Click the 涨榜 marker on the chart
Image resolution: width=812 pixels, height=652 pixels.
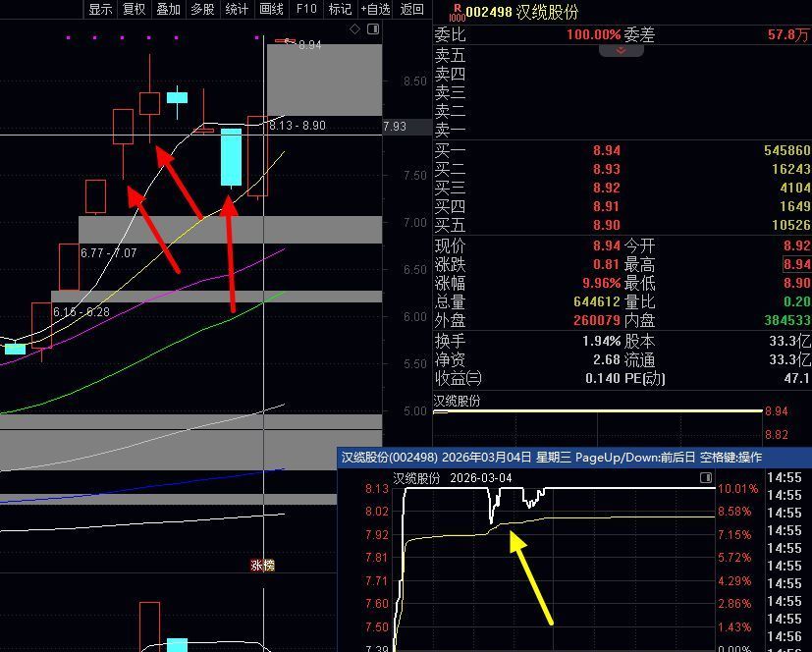pyautogui.click(x=263, y=565)
